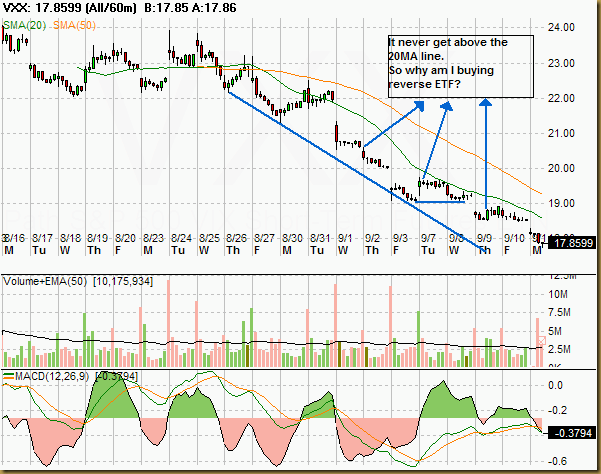Click the 8/26 Th date label

point(236,244)
